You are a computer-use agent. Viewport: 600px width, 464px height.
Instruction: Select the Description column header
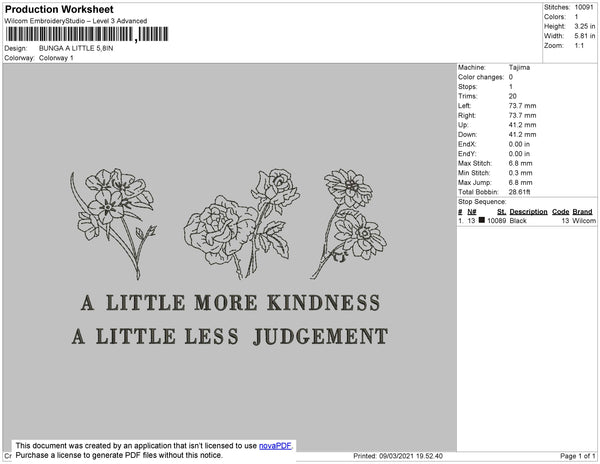[x=528, y=212]
